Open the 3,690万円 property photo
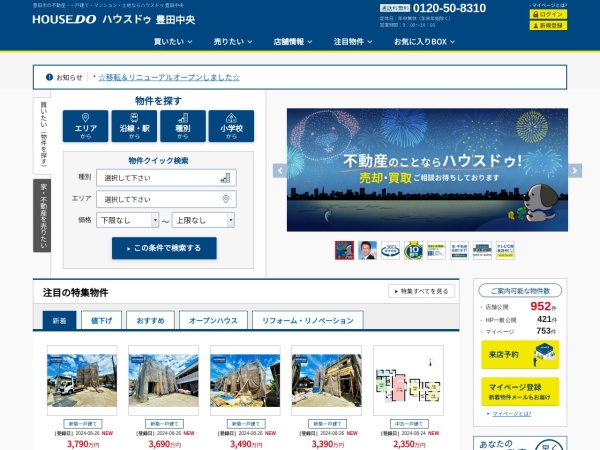The height and width of the screenshot is (450, 600). coord(163,380)
